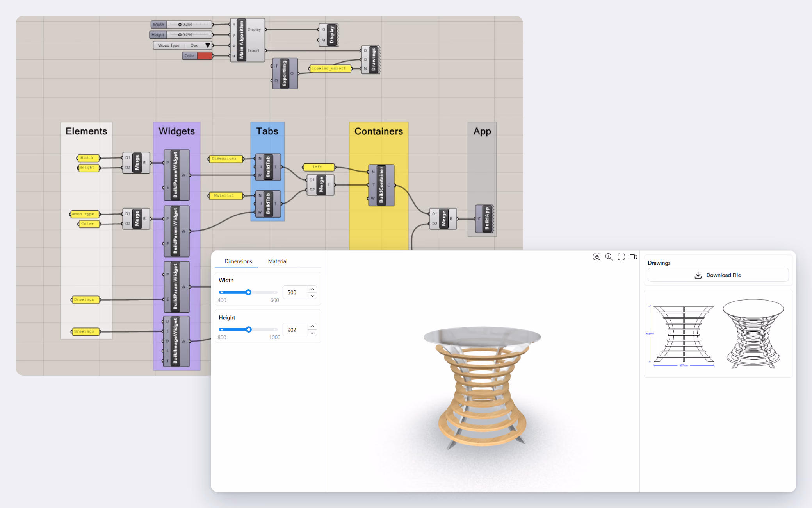The width and height of the screenshot is (812, 508).
Task: Select the Exporting component node
Action: point(285,73)
